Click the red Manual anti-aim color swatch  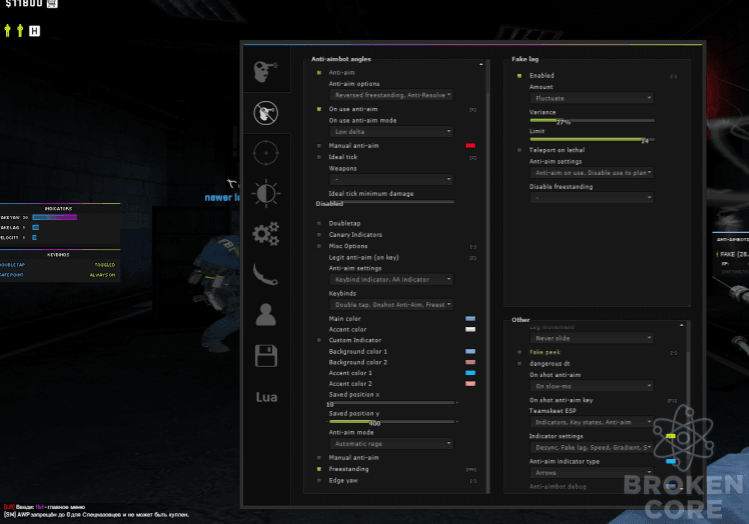(471, 146)
